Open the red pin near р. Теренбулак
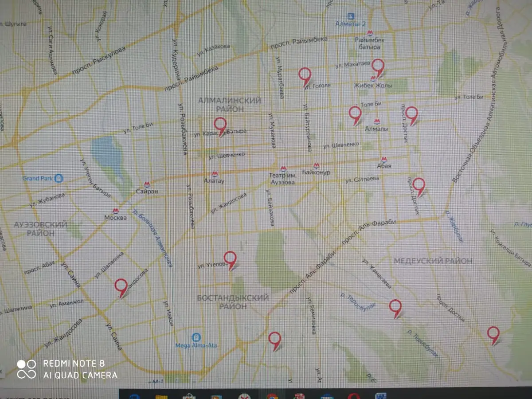Viewport: 532px width, 399px height. pyautogui.click(x=395, y=307)
